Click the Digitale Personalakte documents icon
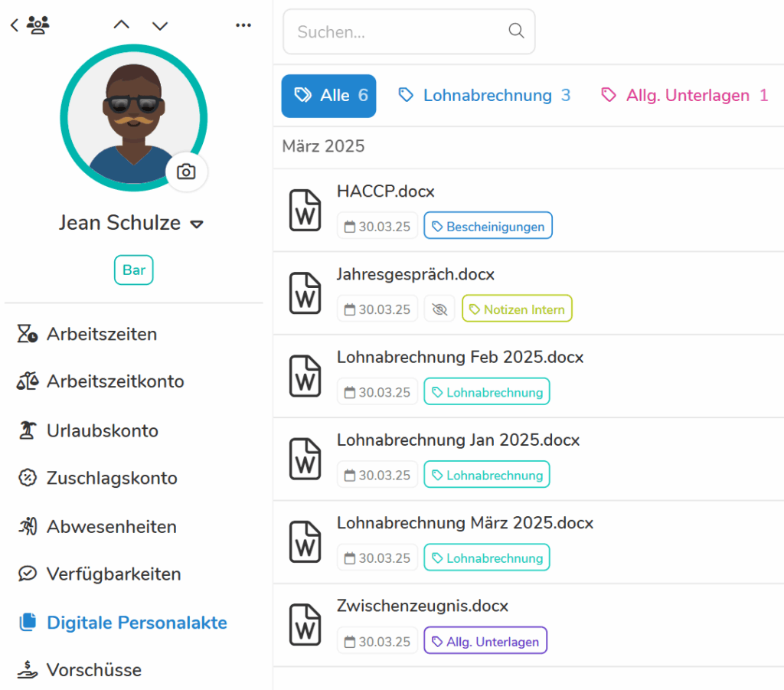Viewport: 784px width, 690px height. 28,622
